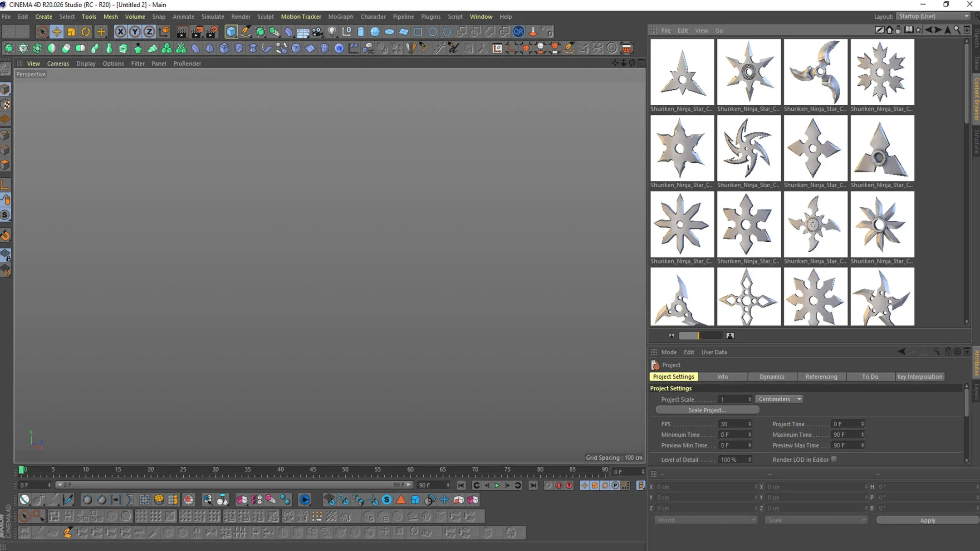
Task: Click the Apply button in properties
Action: [927, 519]
